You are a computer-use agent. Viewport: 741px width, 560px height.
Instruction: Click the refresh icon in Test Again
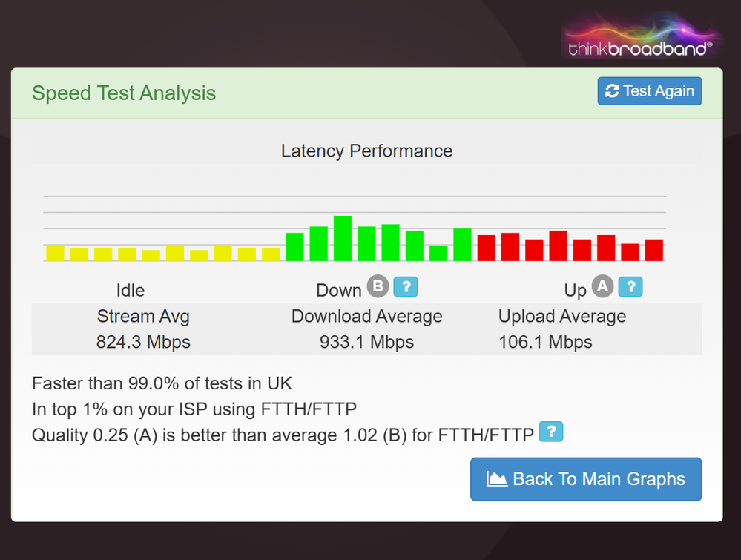(x=612, y=91)
